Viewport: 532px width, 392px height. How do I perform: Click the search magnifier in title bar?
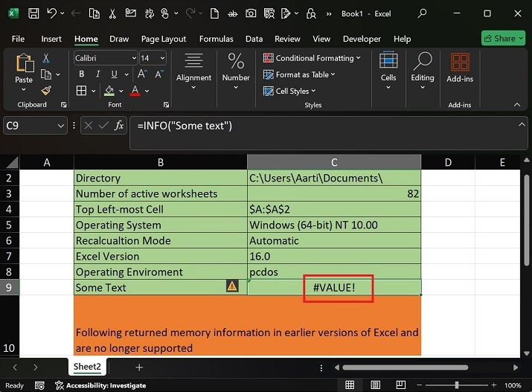(x=423, y=13)
